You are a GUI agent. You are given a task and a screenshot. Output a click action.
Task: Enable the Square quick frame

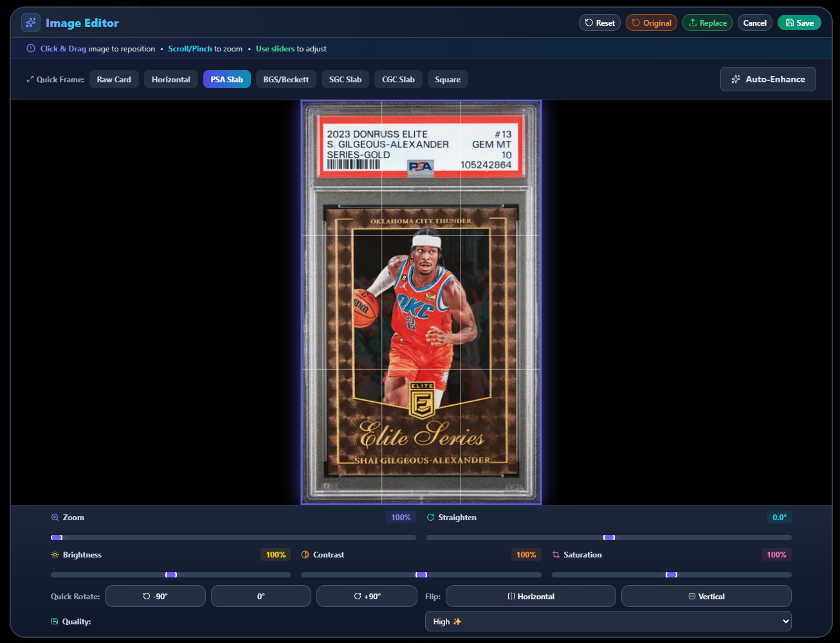[448, 79]
